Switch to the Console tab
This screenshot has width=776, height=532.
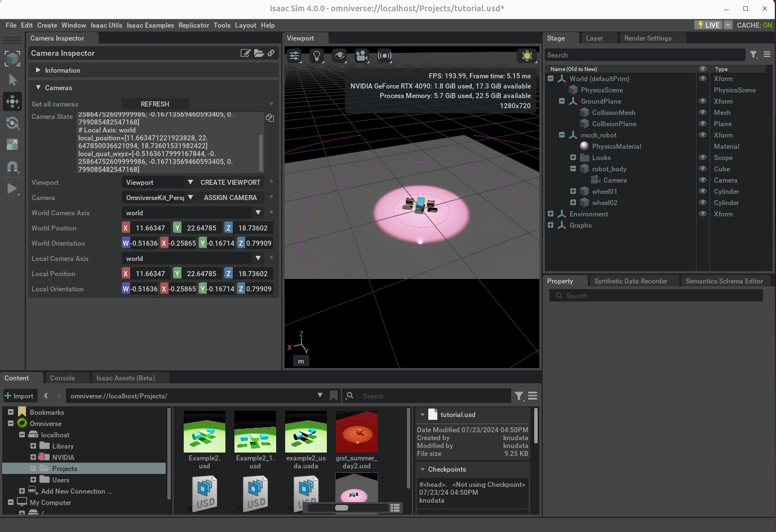pos(63,378)
